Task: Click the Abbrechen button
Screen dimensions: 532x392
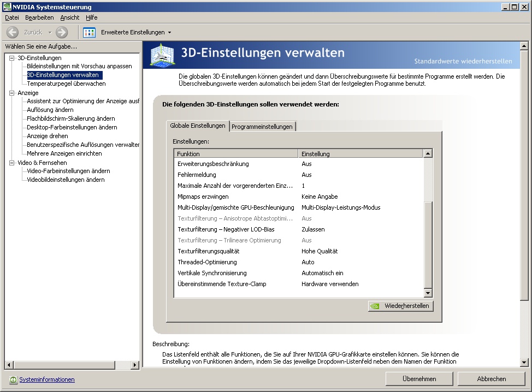Action: coord(491,379)
